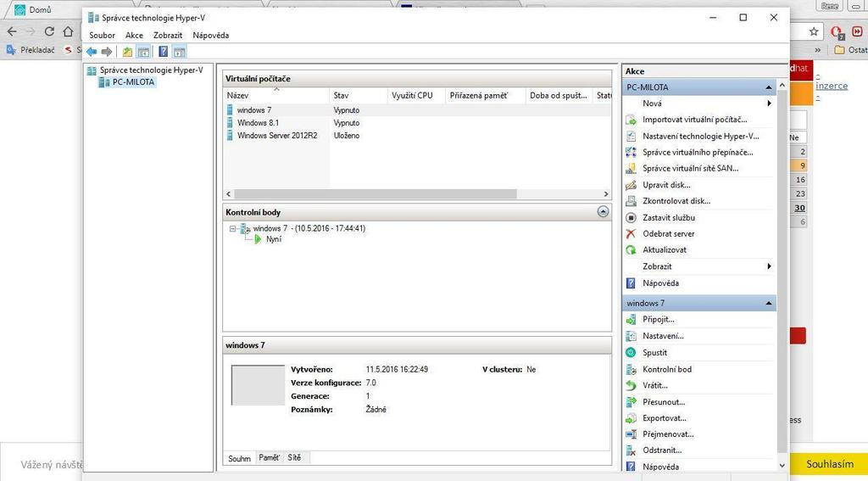Open Správce virtuální sítě SAN icon

point(631,169)
